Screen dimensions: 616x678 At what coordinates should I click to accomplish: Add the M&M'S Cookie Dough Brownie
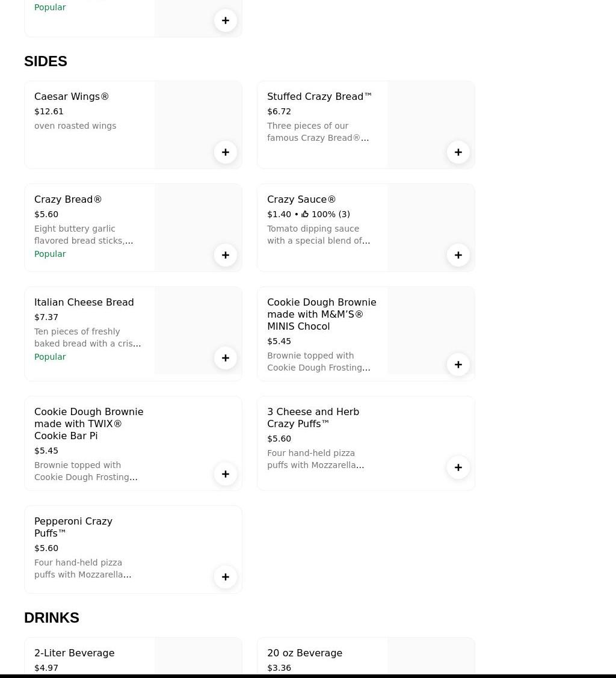(x=458, y=365)
